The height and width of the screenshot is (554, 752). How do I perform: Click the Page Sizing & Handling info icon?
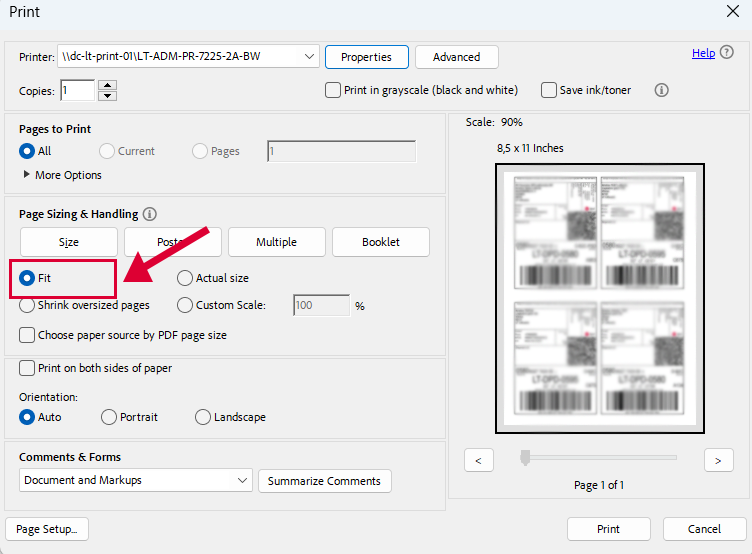150,214
